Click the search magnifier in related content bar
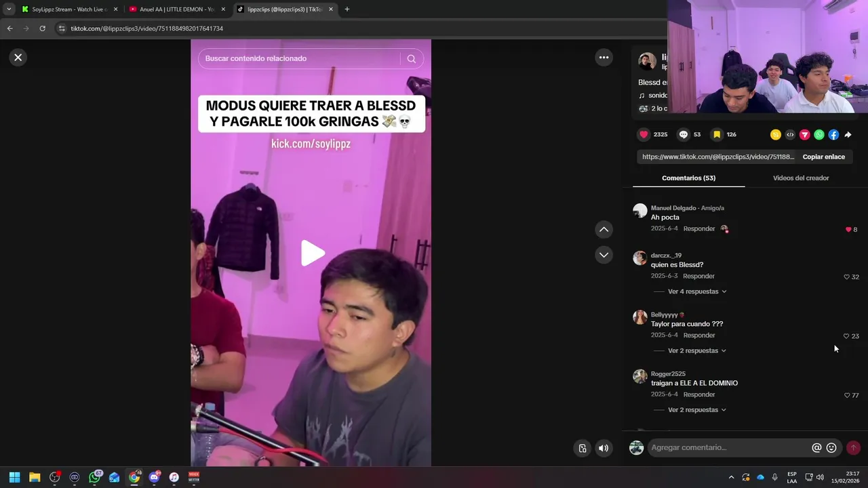The width and height of the screenshot is (868, 488). (x=411, y=58)
